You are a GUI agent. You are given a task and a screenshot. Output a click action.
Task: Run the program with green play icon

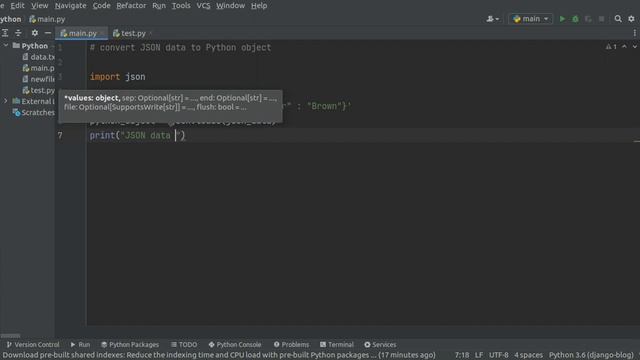pyautogui.click(x=562, y=19)
